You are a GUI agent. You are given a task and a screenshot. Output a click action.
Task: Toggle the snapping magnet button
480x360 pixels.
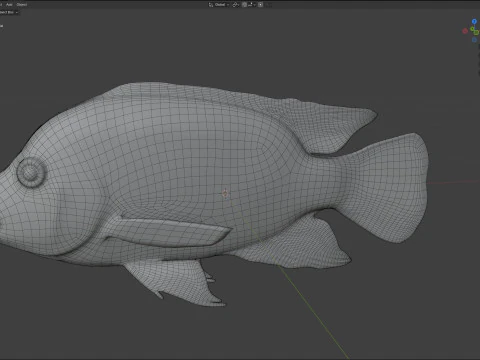point(245,5)
